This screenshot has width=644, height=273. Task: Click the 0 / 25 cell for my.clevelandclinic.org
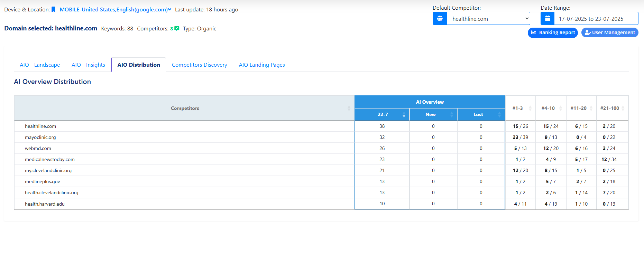tap(613, 170)
